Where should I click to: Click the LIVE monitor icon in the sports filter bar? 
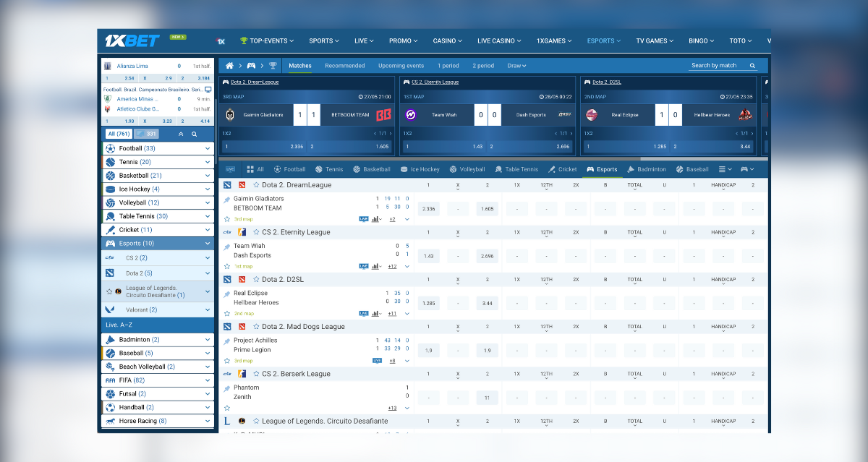tap(230, 169)
